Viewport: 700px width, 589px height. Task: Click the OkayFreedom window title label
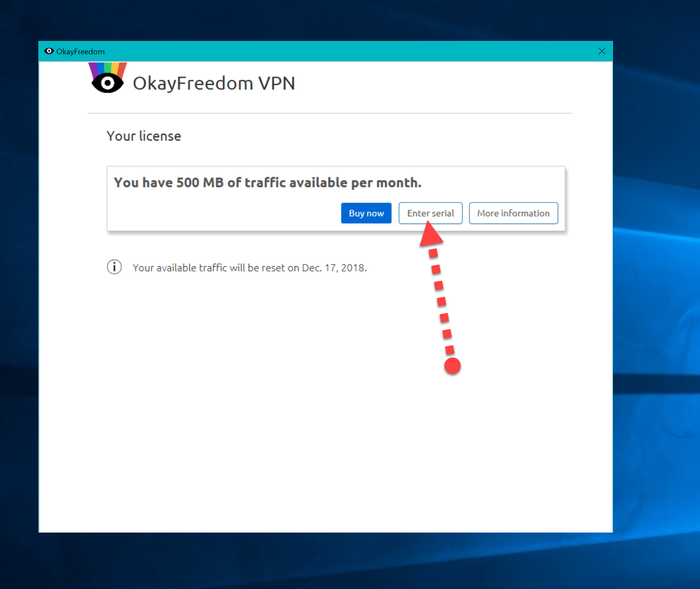pos(81,52)
